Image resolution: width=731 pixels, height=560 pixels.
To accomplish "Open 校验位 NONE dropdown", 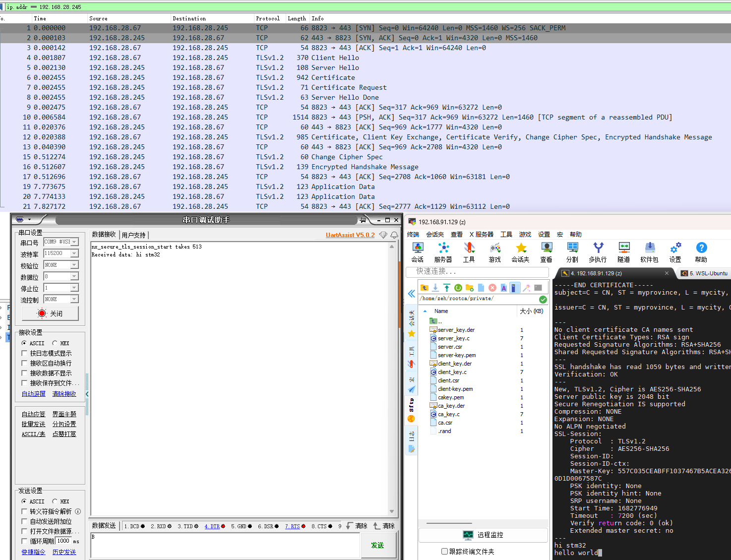I will pyautogui.click(x=74, y=265).
